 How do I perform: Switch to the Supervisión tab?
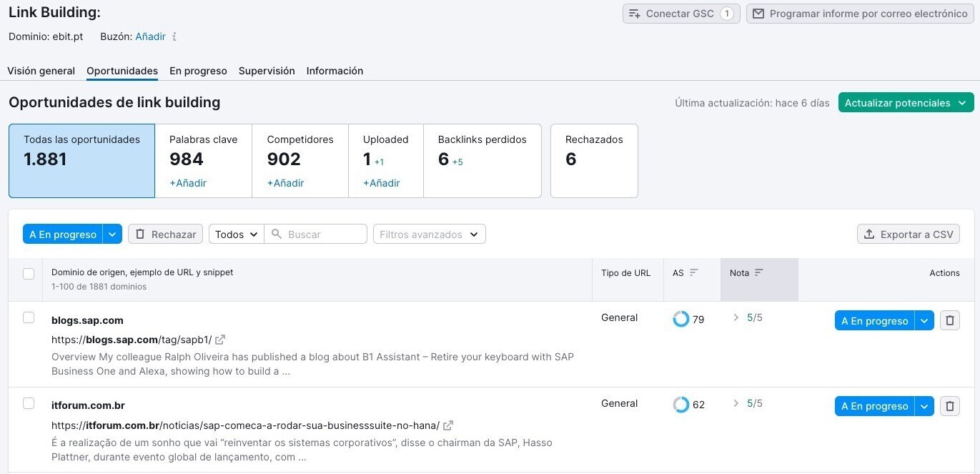coord(266,70)
